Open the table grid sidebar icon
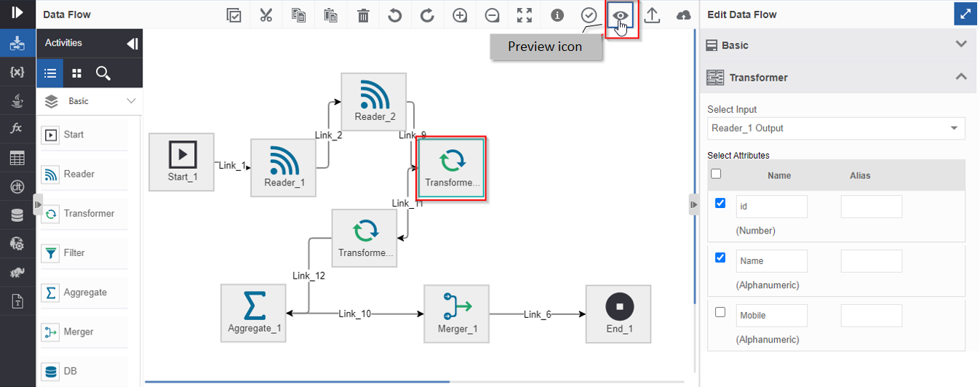The image size is (980, 387). pos(17,158)
